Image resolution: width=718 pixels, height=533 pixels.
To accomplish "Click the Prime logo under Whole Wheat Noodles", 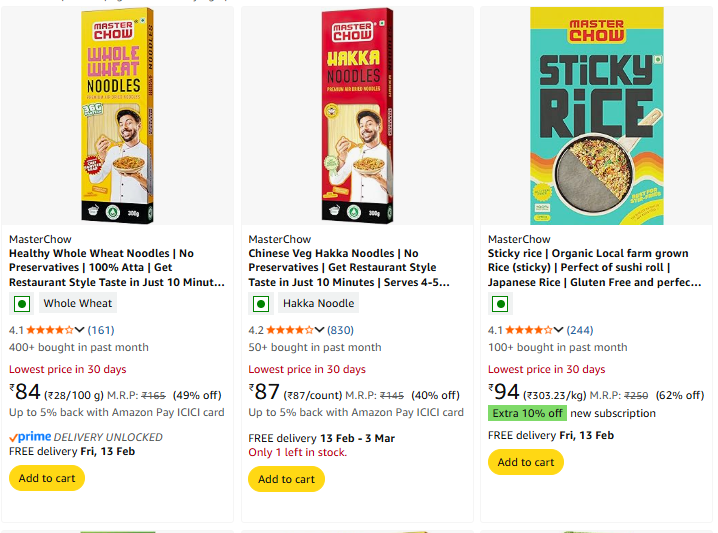I will pyautogui.click(x=30, y=437).
